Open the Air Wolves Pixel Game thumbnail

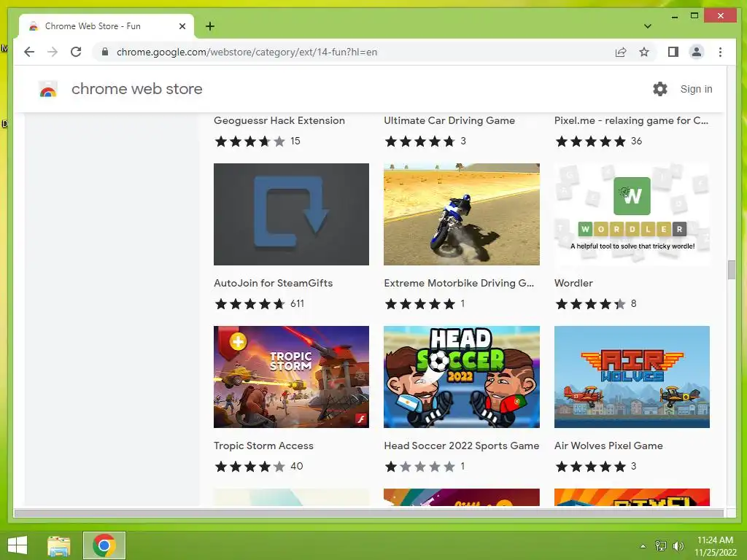[x=632, y=377]
